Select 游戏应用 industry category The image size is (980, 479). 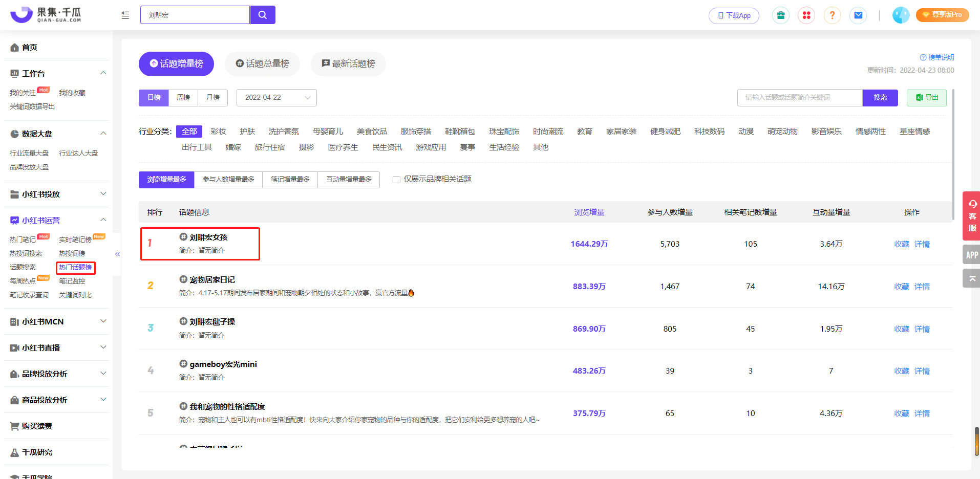(x=431, y=147)
